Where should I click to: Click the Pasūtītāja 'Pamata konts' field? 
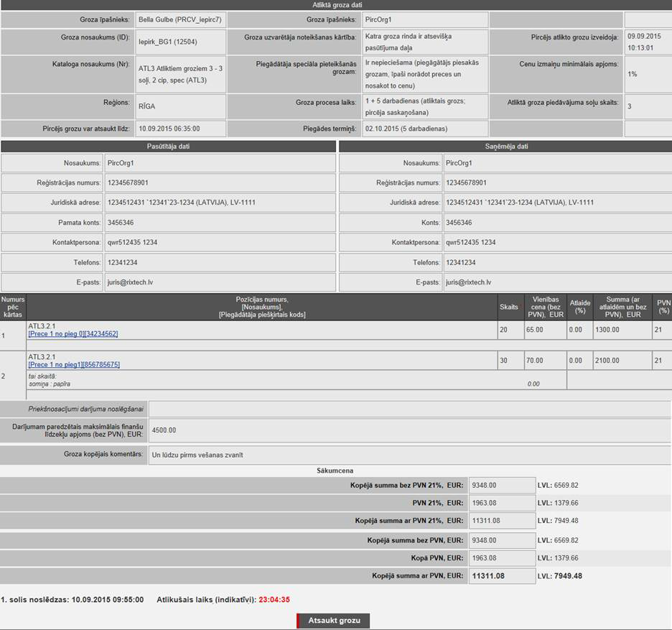pos(219,223)
